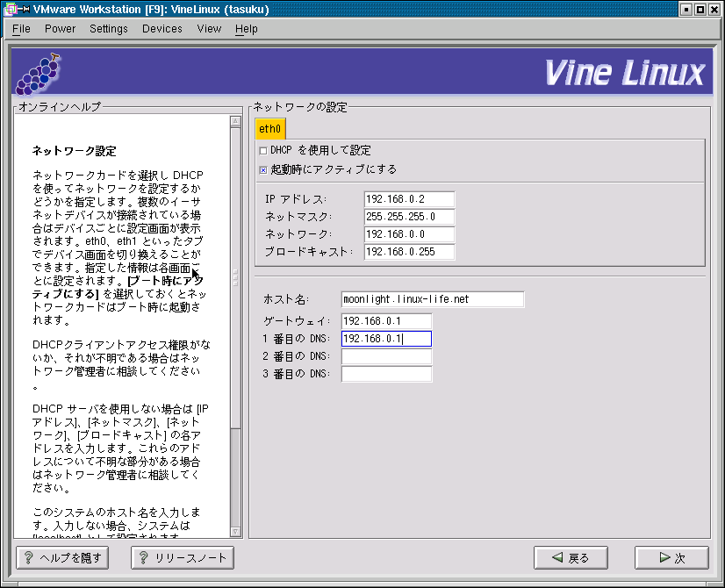Enable the DHCP configuration checkbox
725x588 pixels.
tap(263, 151)
